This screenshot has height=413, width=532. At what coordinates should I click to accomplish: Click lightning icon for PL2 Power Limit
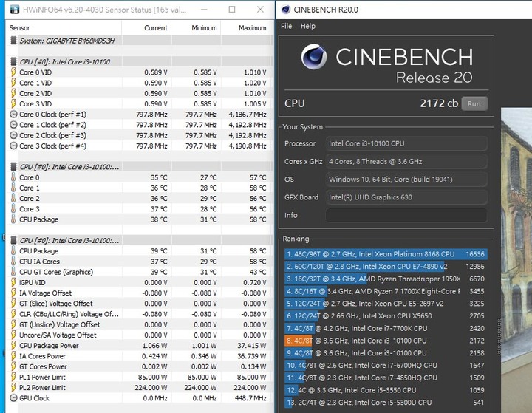[13, 388]
